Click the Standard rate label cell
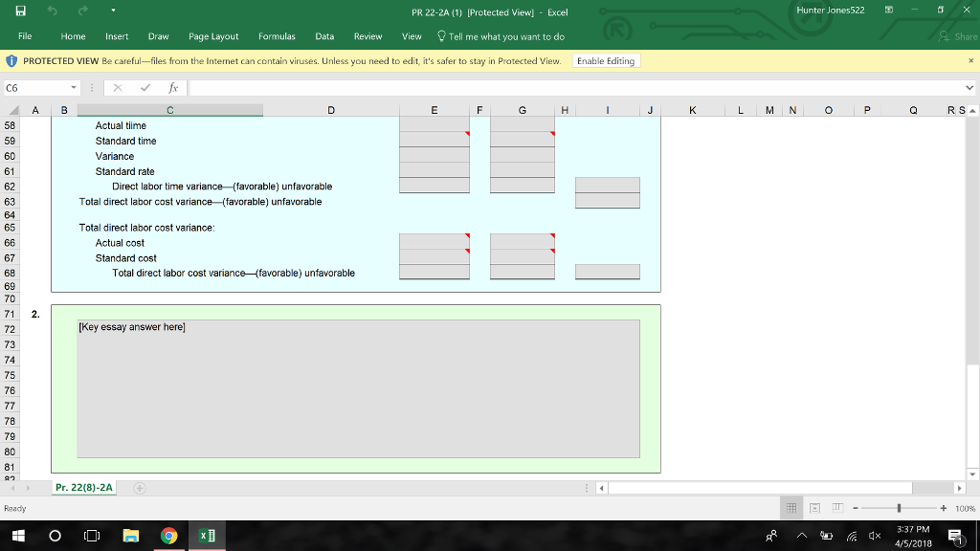 [x=125, y=171]
